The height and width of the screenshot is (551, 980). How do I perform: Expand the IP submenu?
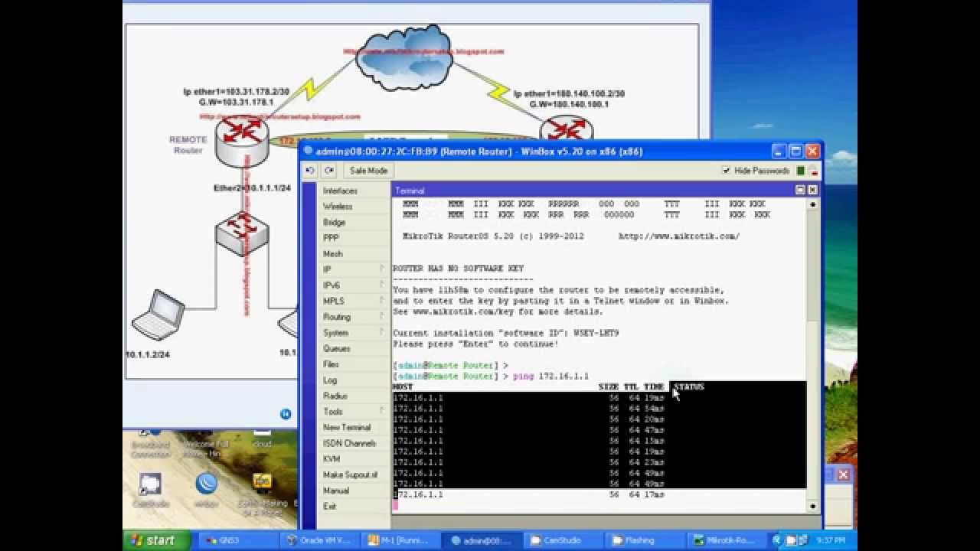point(354,269)
